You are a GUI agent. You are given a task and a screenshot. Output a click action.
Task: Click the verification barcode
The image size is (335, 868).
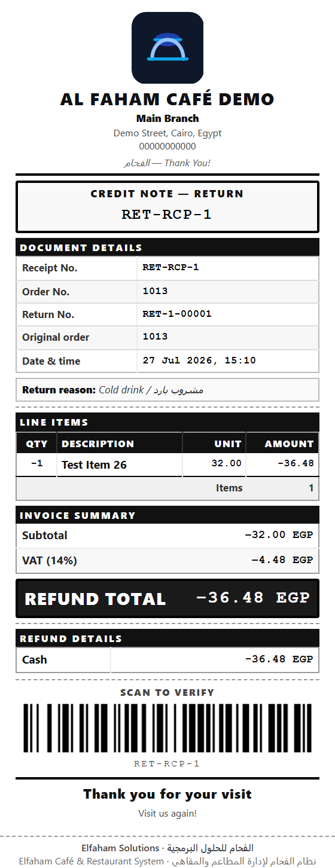coord(167,728)
